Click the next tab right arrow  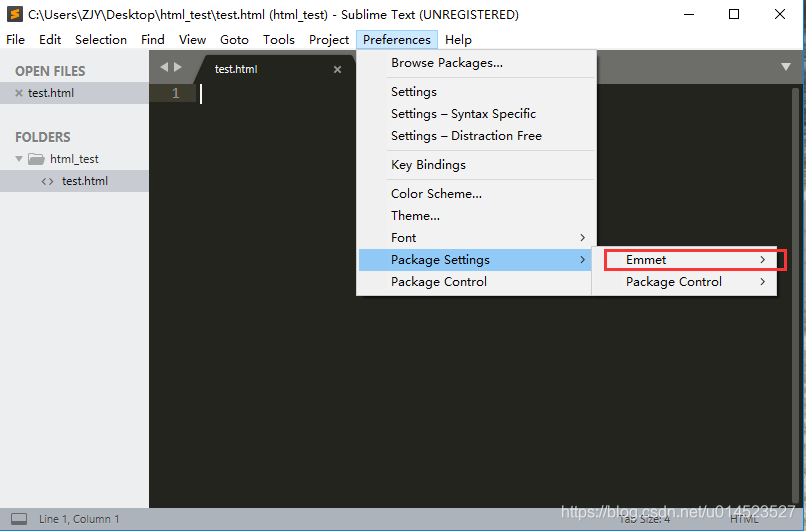tap(178, 67)
